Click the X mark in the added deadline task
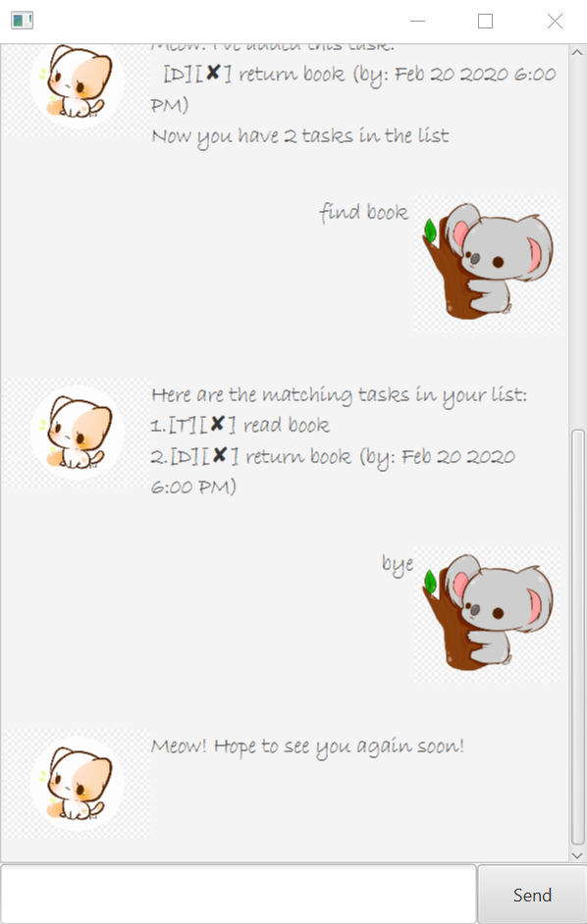 point(213,73)
